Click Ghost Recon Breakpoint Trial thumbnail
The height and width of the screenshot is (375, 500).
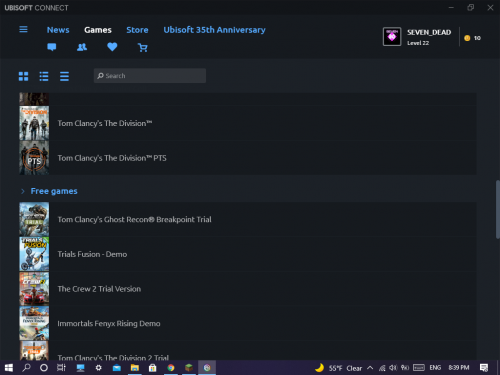(x=34, y=219)
